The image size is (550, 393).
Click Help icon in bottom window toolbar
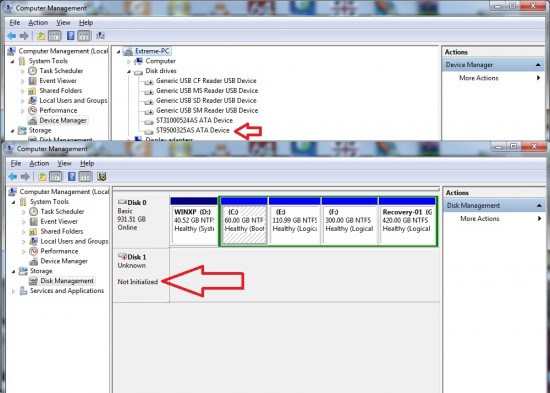(x=72, y=176)
